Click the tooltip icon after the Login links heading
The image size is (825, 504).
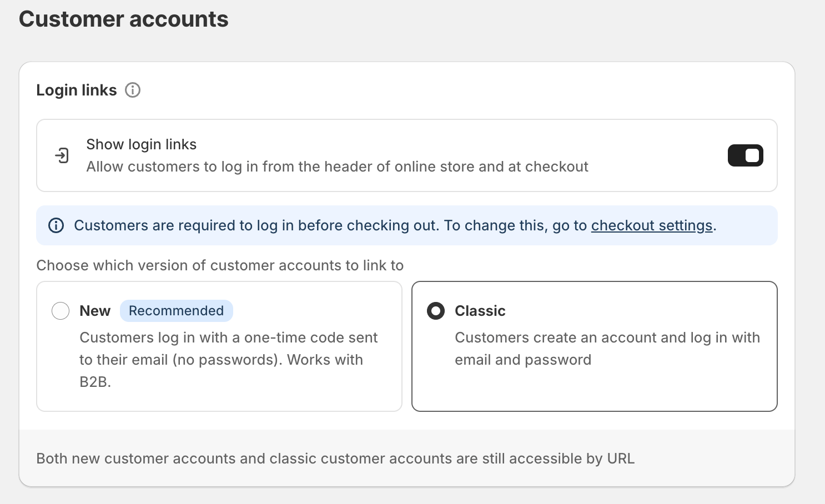[x=133, y=90]
